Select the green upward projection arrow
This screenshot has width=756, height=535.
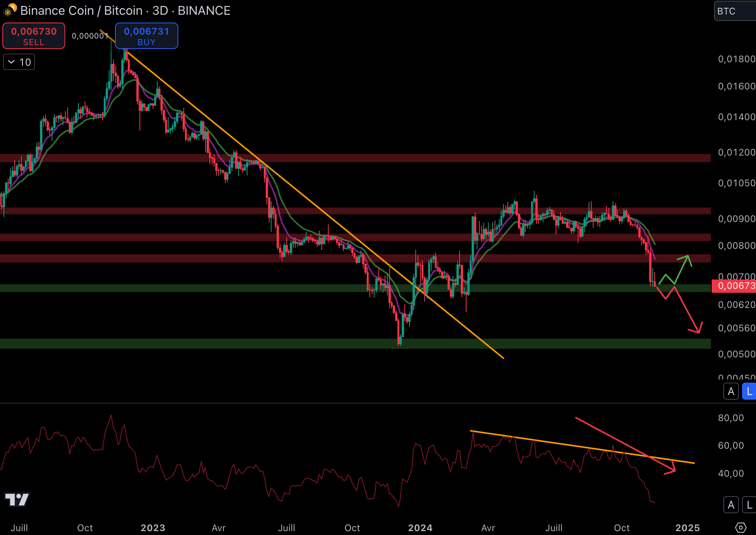click(x=682, y=269)
